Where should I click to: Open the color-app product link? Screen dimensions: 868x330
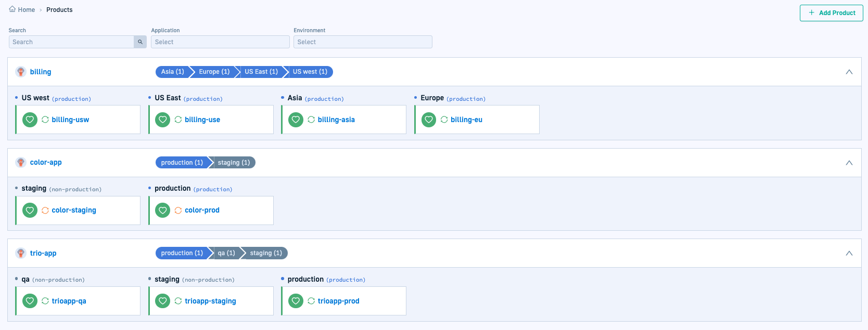tap(46, 163)
